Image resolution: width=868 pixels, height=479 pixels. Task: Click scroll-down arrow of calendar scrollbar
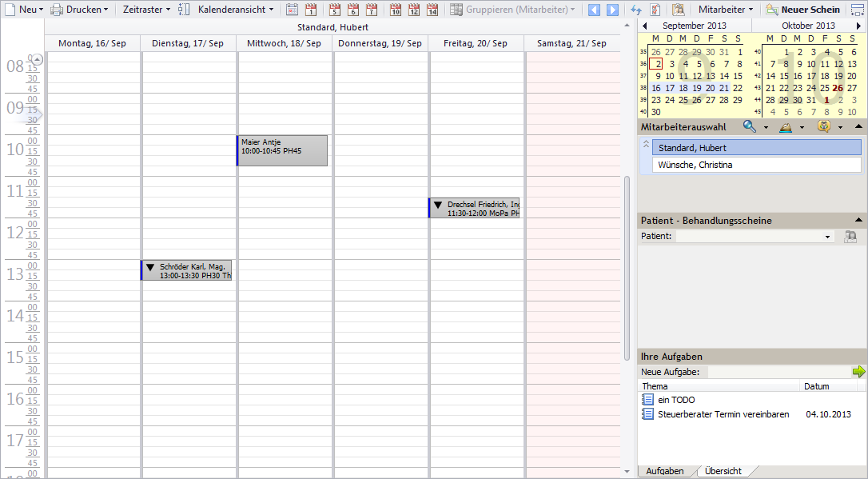click(x=627, y=472)
